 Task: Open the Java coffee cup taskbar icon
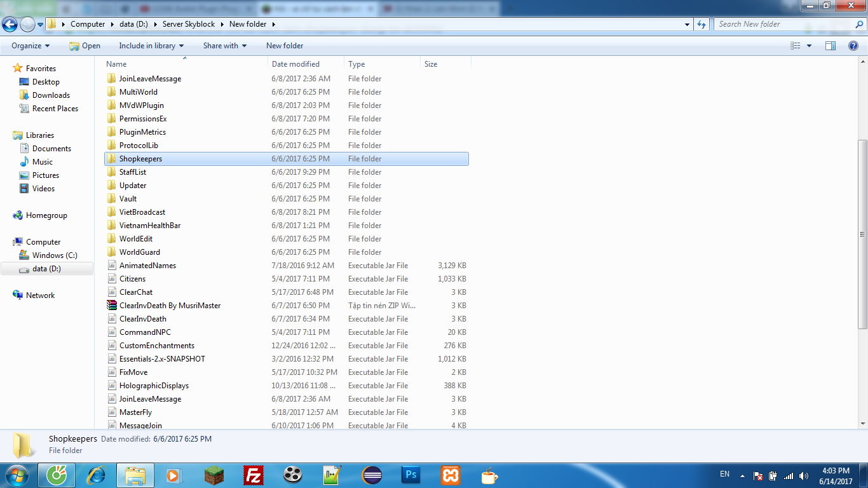pyautogui.click(x=489, y=475)
